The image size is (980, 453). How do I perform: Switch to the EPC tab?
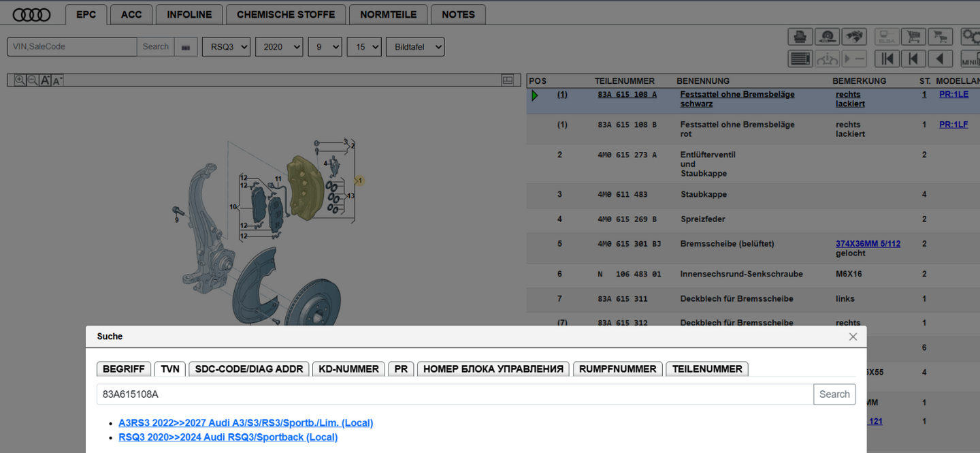[x=86, y=14]
